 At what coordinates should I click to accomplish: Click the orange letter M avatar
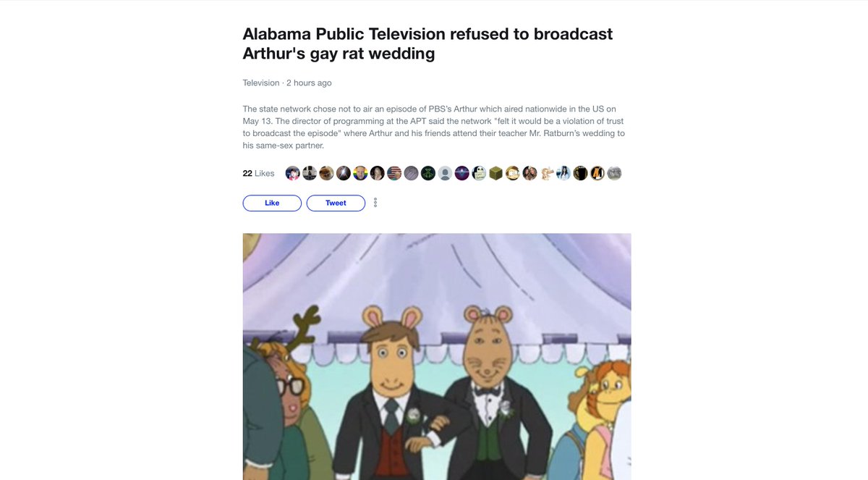pos(597,173)
